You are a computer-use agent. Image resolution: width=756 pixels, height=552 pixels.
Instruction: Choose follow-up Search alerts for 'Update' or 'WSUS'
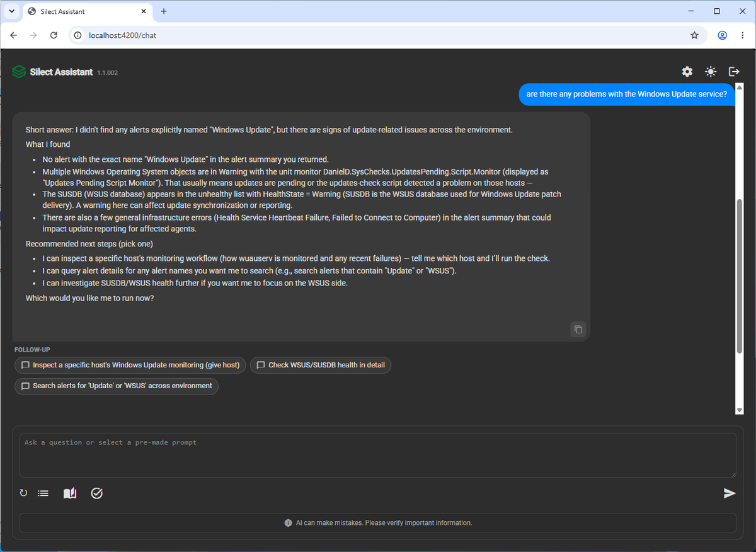point(117,386)
